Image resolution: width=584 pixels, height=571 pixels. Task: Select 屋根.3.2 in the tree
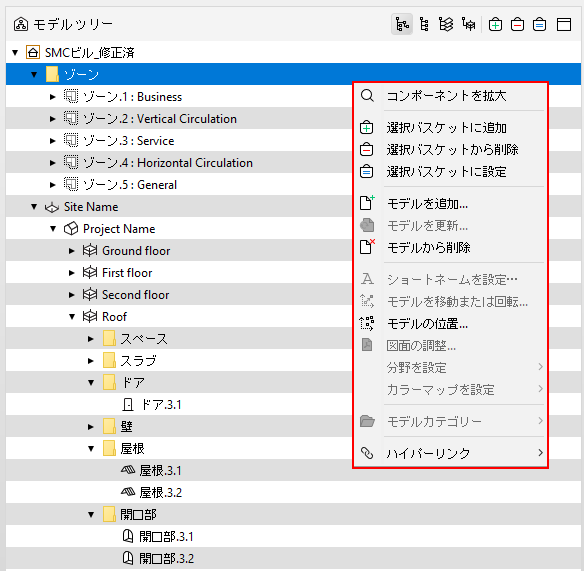click(x=161, y=492)
